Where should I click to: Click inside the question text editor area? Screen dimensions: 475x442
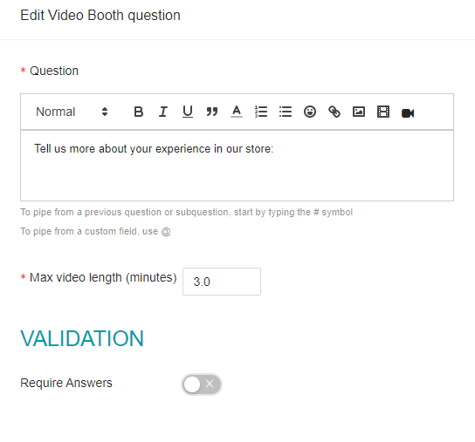(x=237, y=166)
